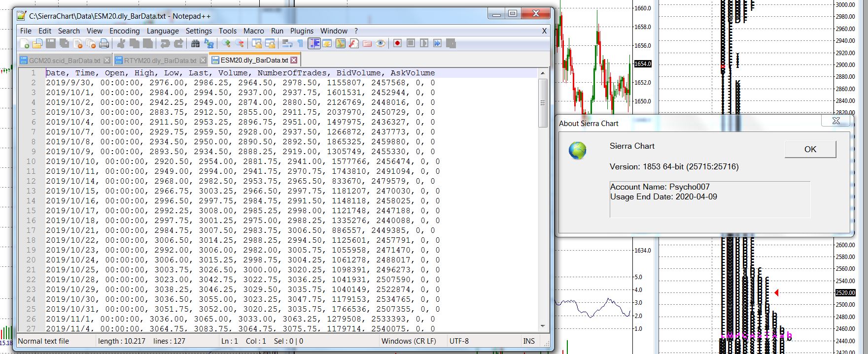Click the Document Map toolbar icon

point(340,44)
